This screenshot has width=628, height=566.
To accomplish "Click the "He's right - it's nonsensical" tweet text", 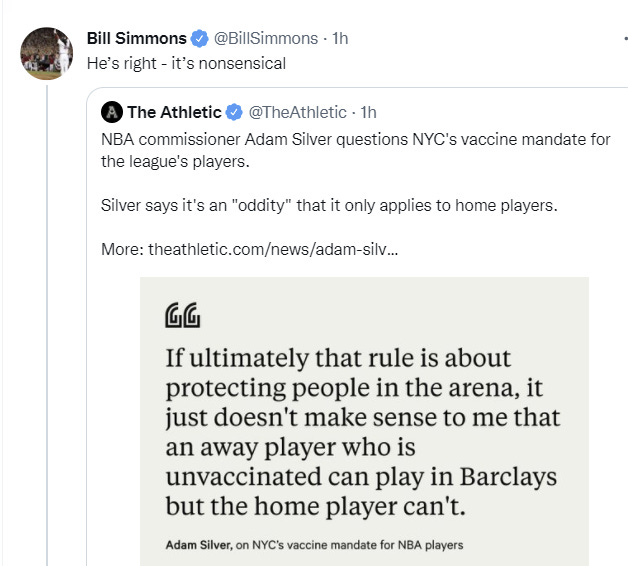I will pos(186,63).
